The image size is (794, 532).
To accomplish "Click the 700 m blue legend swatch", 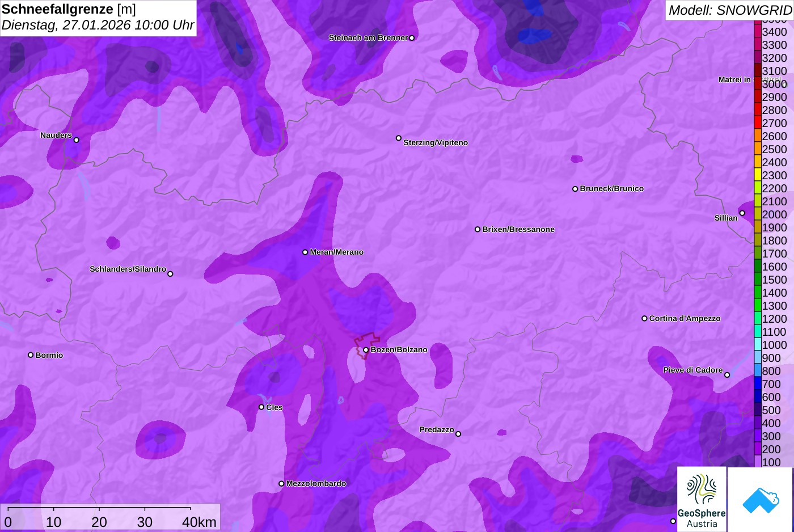I will (757, 383).
